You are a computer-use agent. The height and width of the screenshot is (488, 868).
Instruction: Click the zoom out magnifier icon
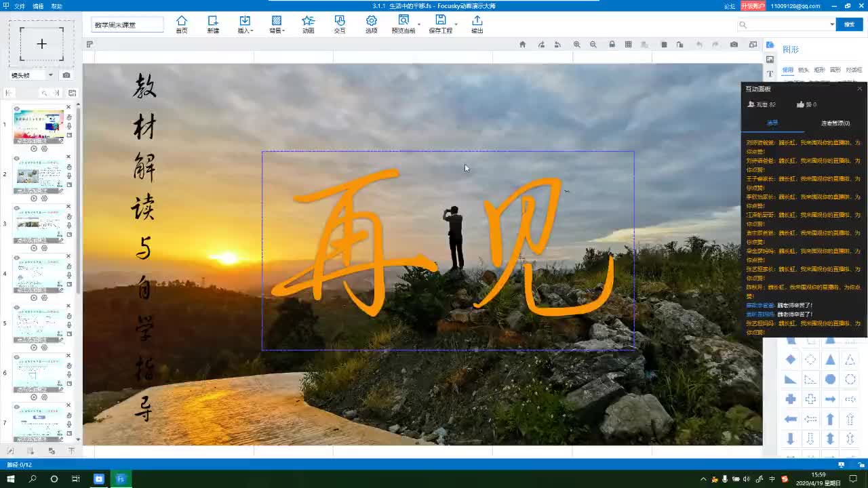coord(593,45)
